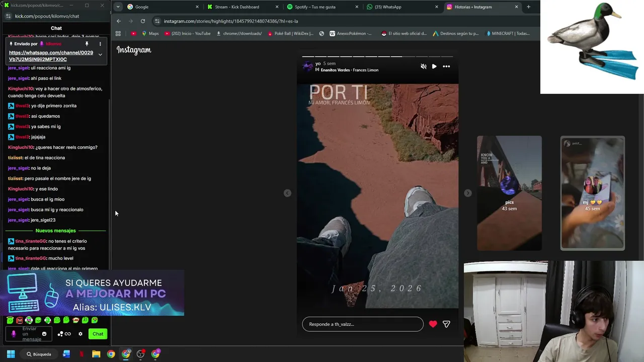
Task: Open the emoji picker in Kick chat
Action: tap(44, 334)
